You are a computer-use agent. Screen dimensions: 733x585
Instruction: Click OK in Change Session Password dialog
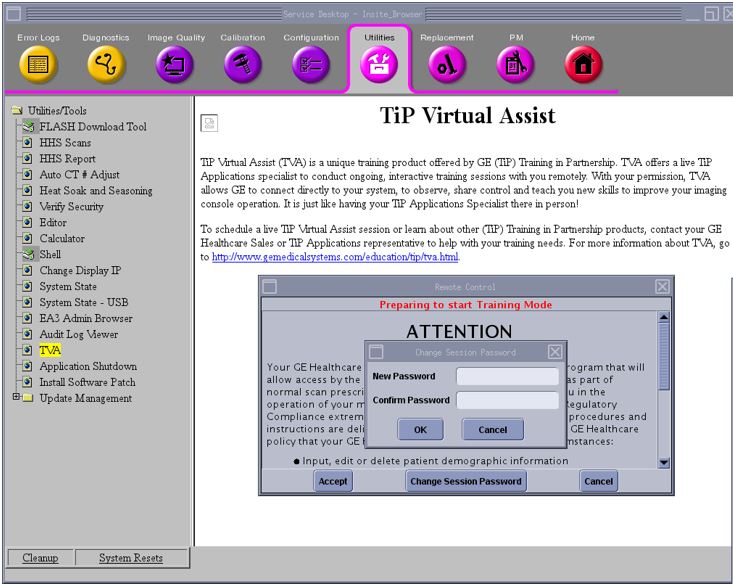(x=420, y=429)
